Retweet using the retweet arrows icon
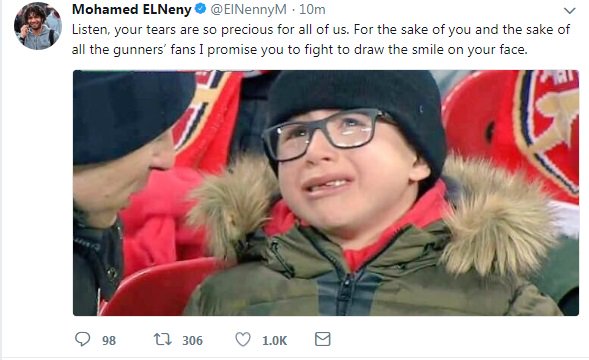The height and width of the screenshot is (360, 589). click(163, 340)
